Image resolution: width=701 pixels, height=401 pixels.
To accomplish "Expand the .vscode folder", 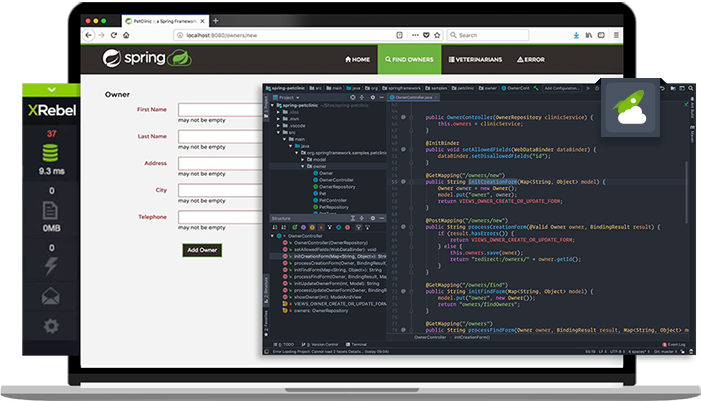I will pyautogui.click(x=278, y=126).
